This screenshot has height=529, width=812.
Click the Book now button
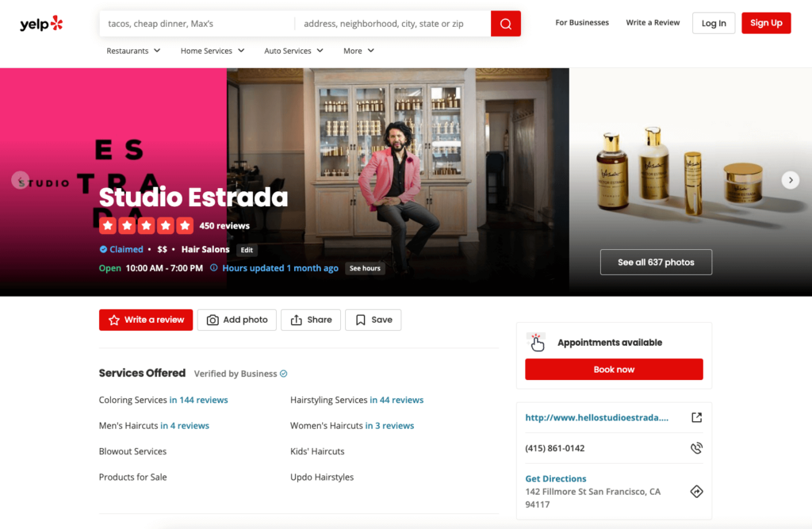(x=614, y=370)
